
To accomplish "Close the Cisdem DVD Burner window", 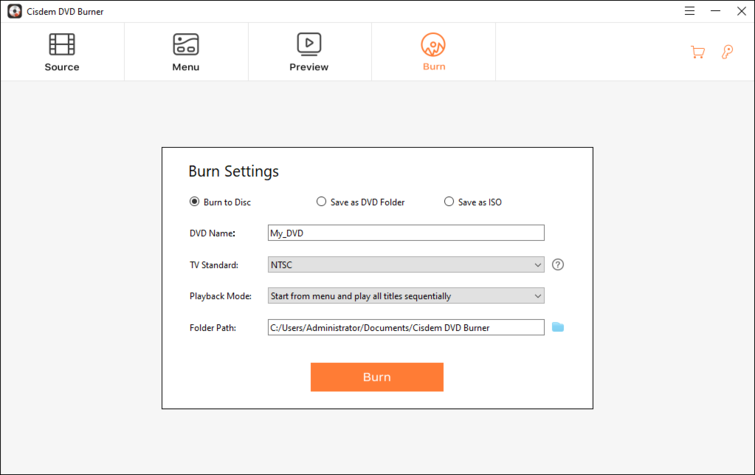I will (742, 11).
